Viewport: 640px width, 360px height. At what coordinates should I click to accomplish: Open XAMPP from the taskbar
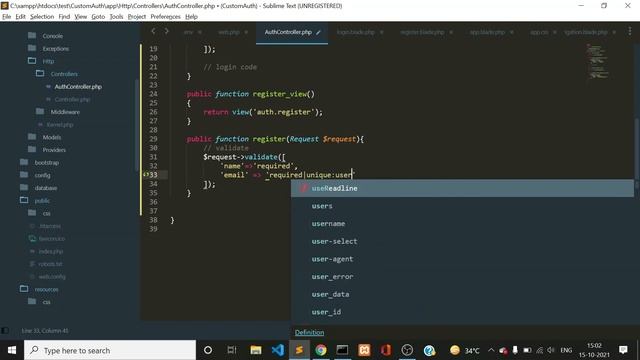coord(364,350)
